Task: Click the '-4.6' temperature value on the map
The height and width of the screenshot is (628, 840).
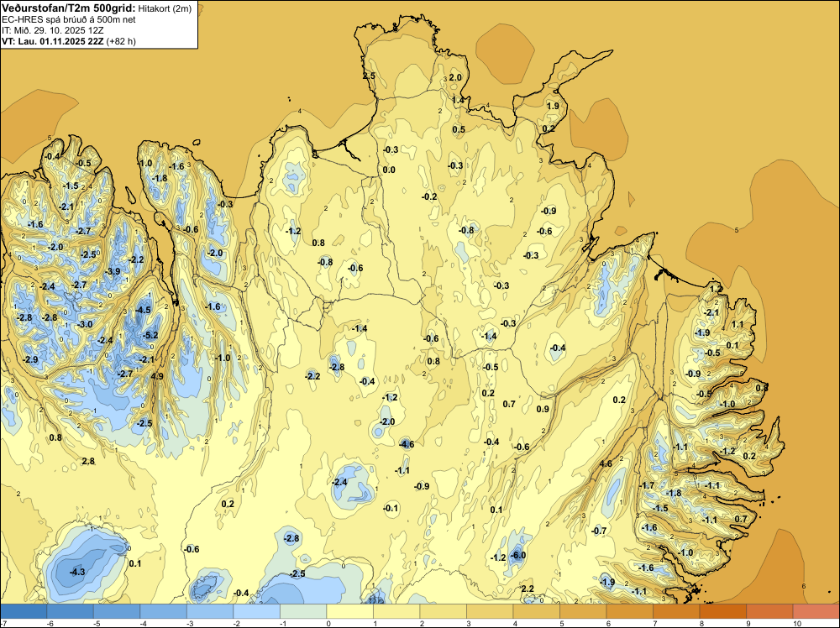Action: coord(407,444)
